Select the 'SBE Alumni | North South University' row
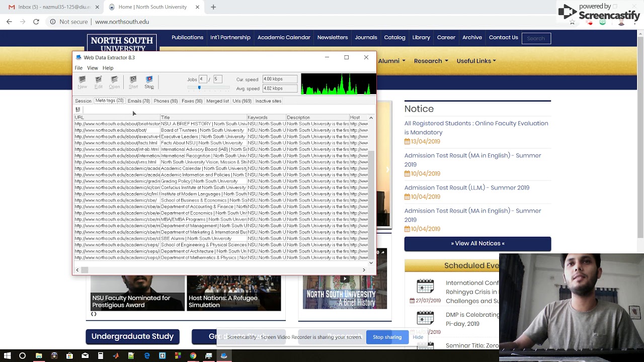This screenshot has height=362, width=644. tap(221, 238)
